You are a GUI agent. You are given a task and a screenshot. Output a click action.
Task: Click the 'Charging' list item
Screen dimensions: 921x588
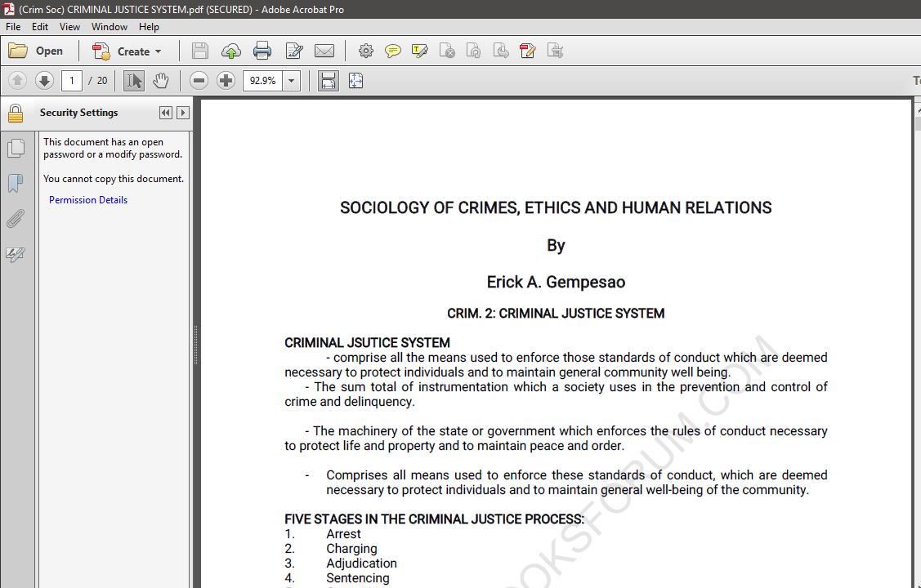pyautogui.click(x=352, y=549)
